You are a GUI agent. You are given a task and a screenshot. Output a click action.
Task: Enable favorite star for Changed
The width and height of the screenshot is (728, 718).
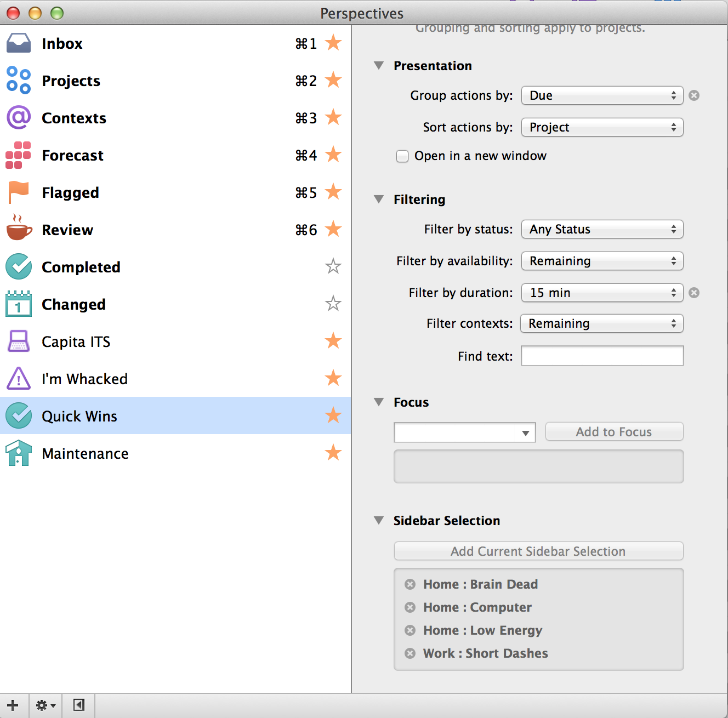(333, 304)
